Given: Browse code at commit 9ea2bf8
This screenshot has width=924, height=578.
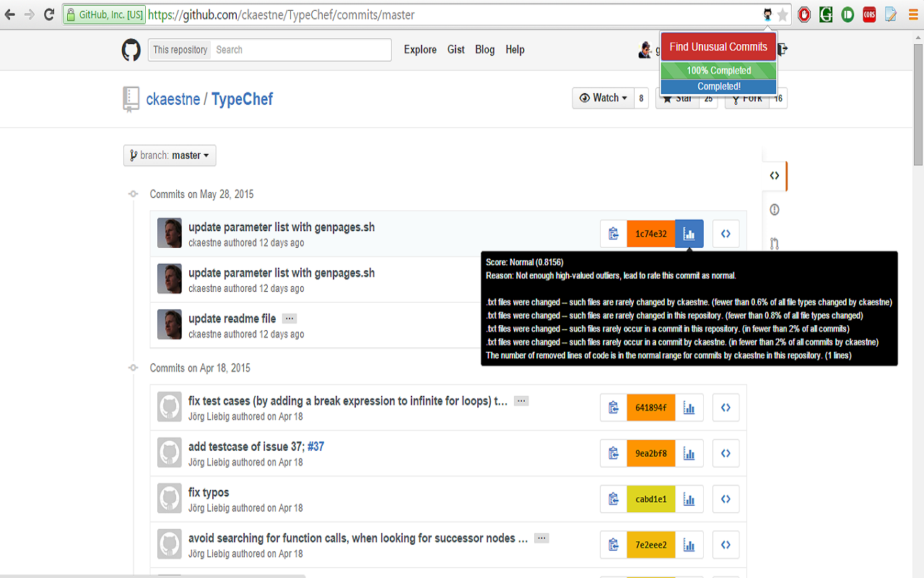Looking at the screenshot, I should [x=726, y=454].
